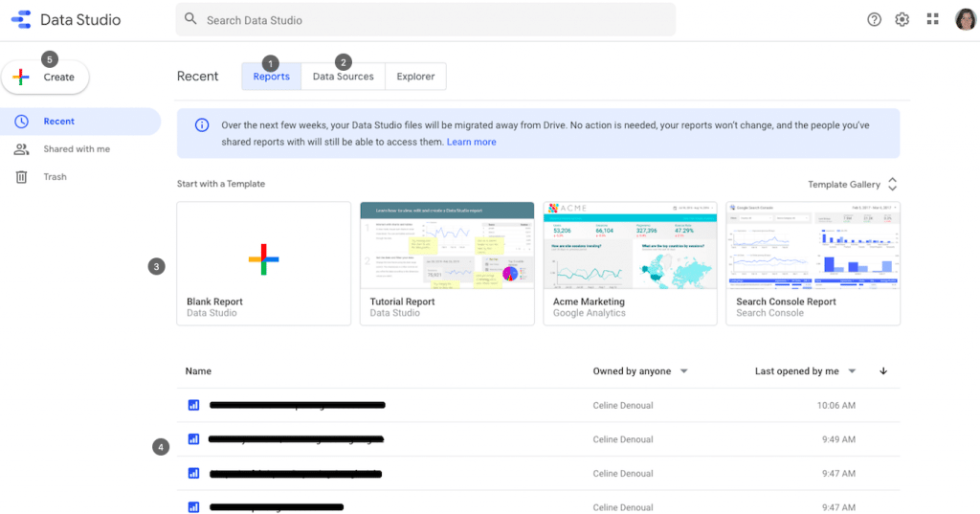Click the info icon in migration banner
This screenshot has width=980, height=514.
(202, 125)
